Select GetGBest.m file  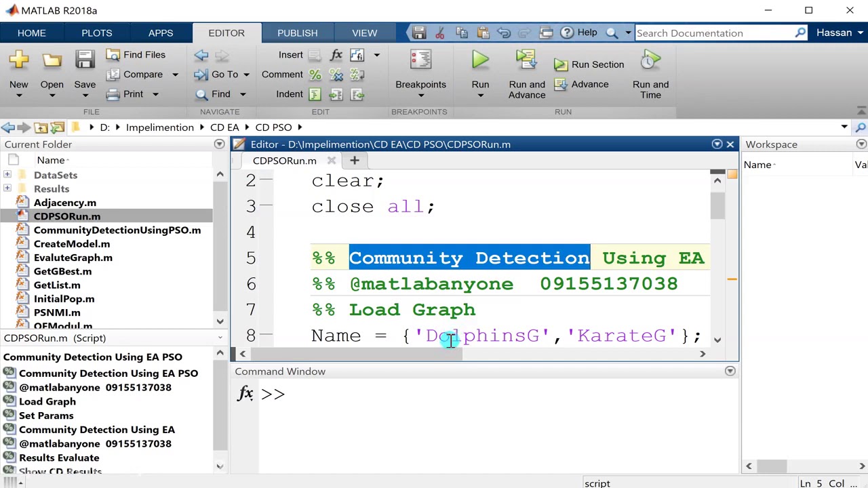(62, 271)
